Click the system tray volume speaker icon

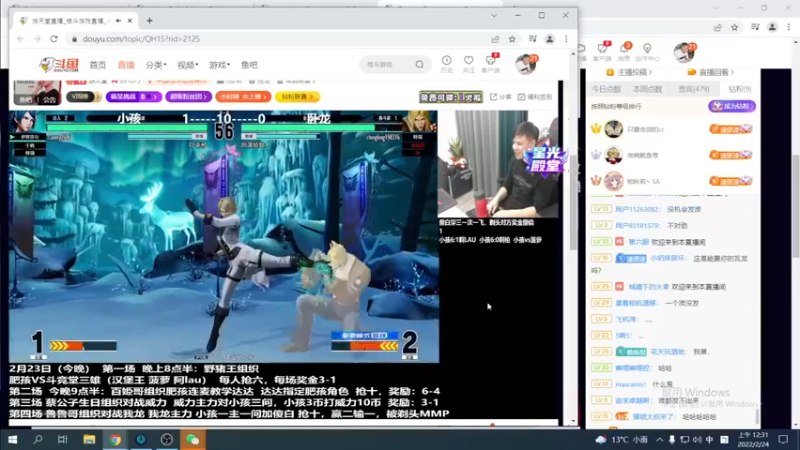[x=697, y=439]
